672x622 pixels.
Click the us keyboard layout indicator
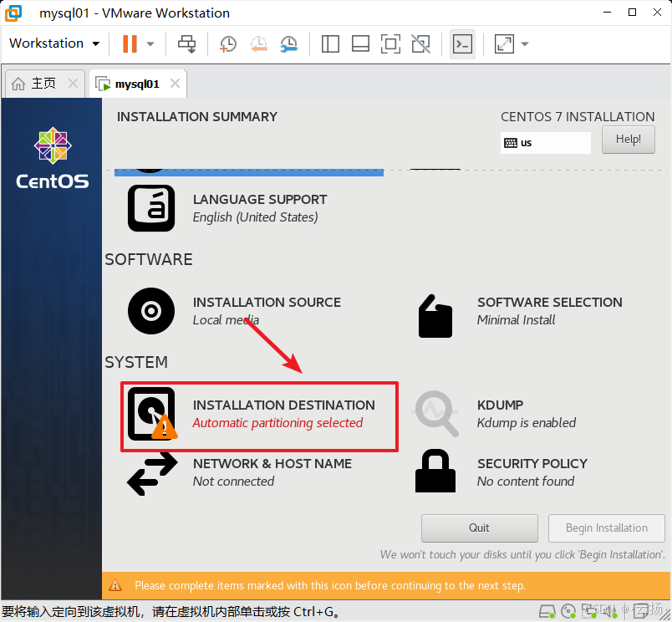(x=545, y=143)
